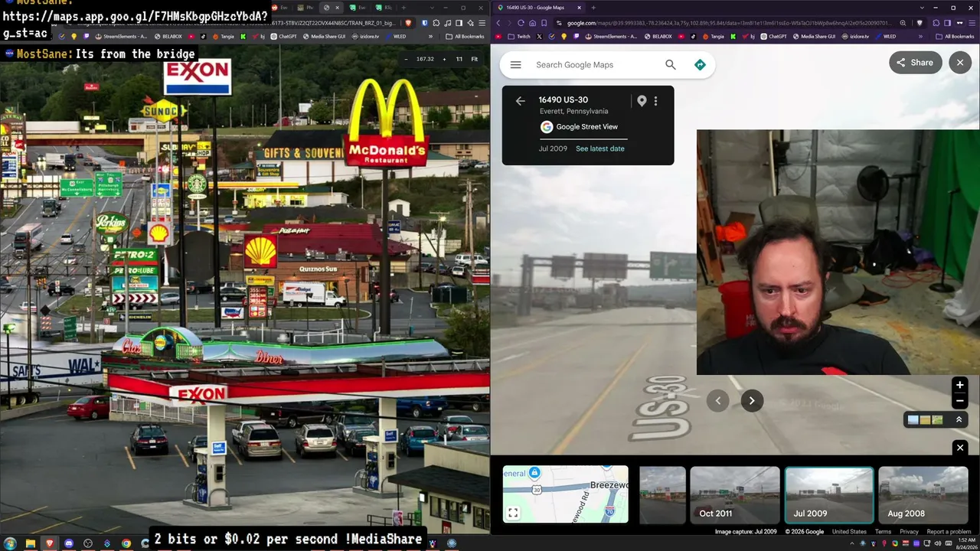Close the 16490 US-30 Google Maps tab
Image resolution: width=980 pixels, height=551 pixels.
pyautogui.click(x=579, y=8)
